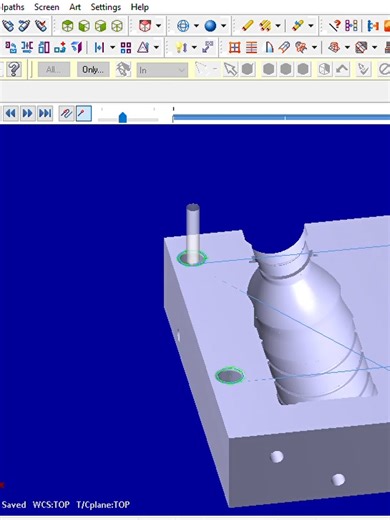
Task: Click the rewind backplot button
Action: [x=10, y=114]
